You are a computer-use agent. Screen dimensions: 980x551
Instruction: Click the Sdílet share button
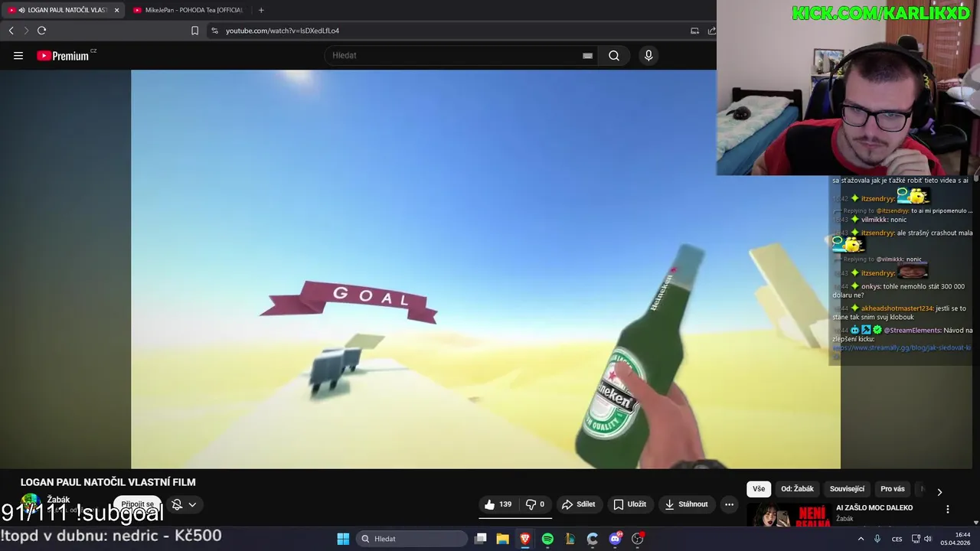578,504
